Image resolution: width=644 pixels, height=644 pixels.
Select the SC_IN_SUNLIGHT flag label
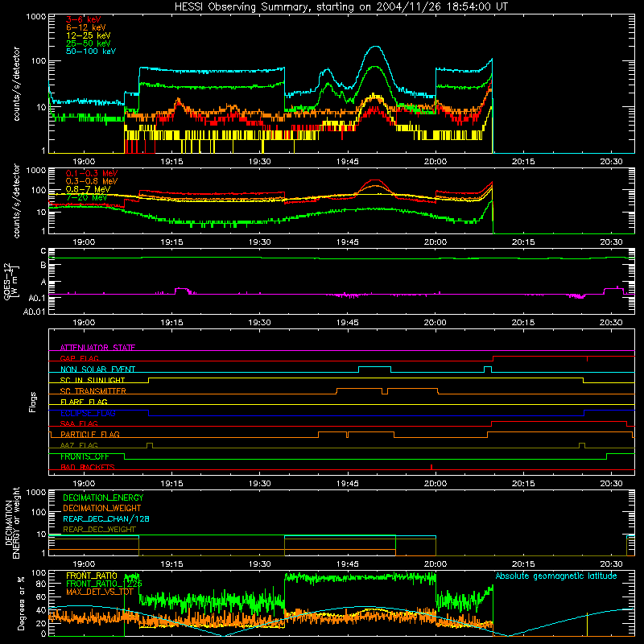point(93,380)
